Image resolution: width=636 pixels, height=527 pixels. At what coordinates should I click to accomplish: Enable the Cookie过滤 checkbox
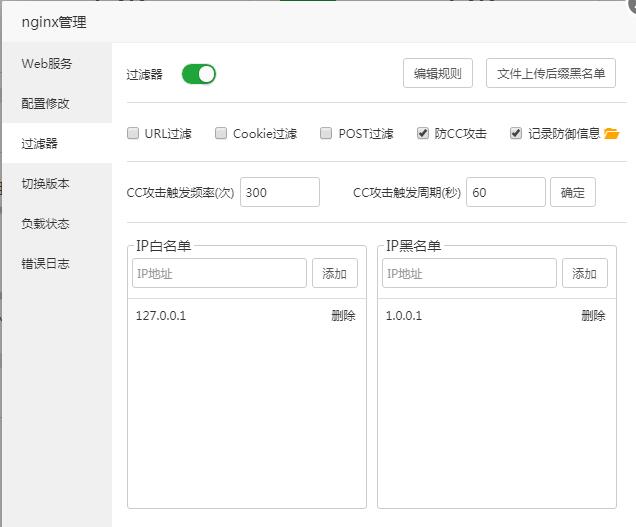click(x=222, y=133)
